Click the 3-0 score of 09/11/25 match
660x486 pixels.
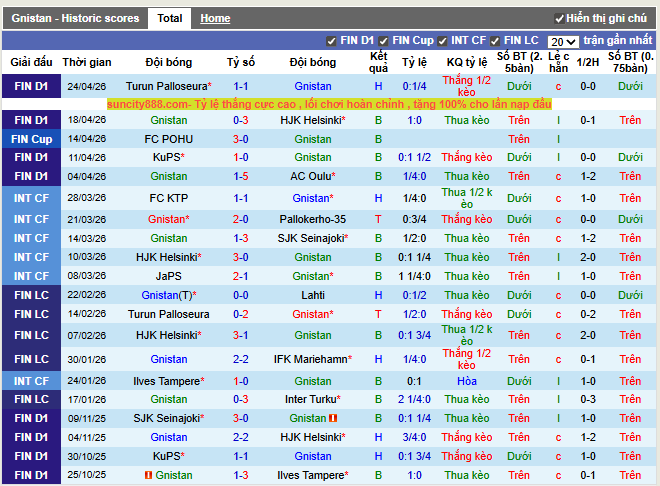241,418
